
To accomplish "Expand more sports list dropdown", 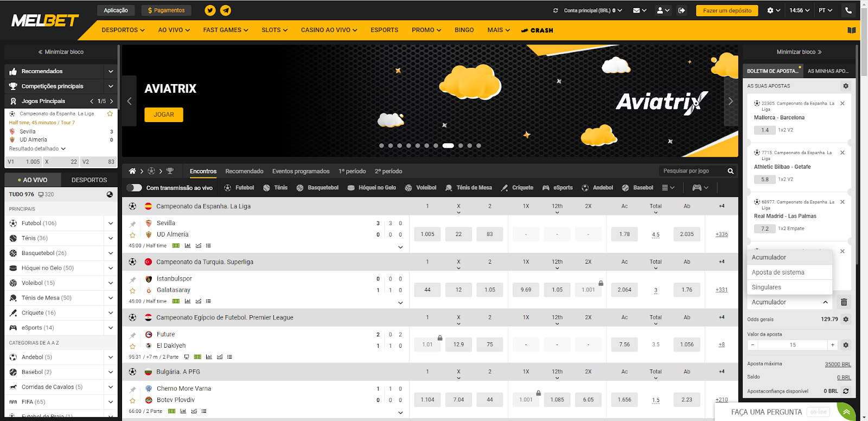I will pyautogui.click(x=668, y=188).
